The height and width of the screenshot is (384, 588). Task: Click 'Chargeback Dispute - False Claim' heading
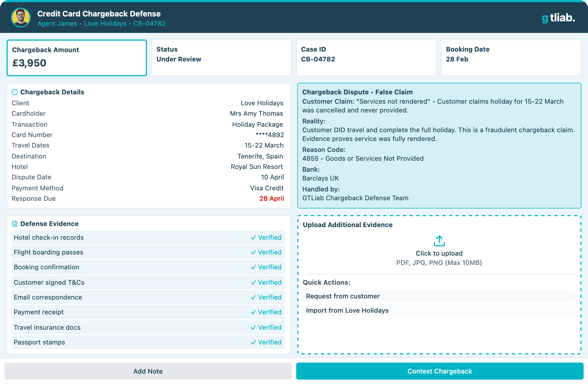357,92
